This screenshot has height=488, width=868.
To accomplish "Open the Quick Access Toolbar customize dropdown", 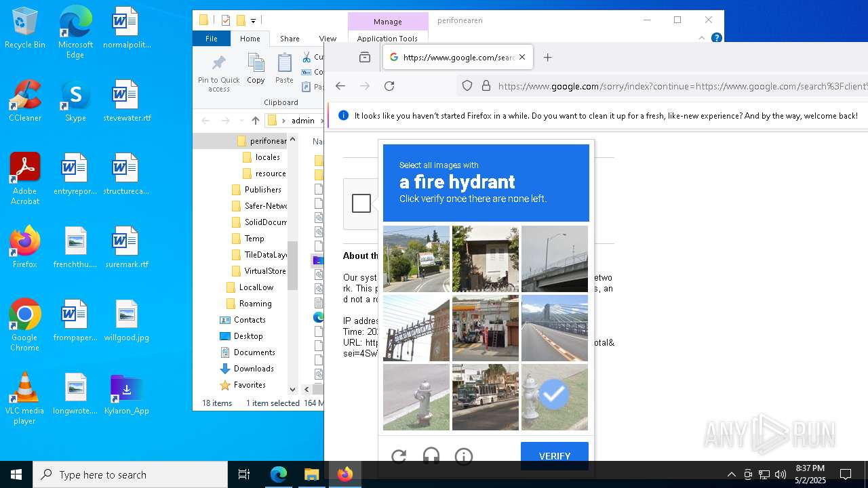I will coord(253,20).
